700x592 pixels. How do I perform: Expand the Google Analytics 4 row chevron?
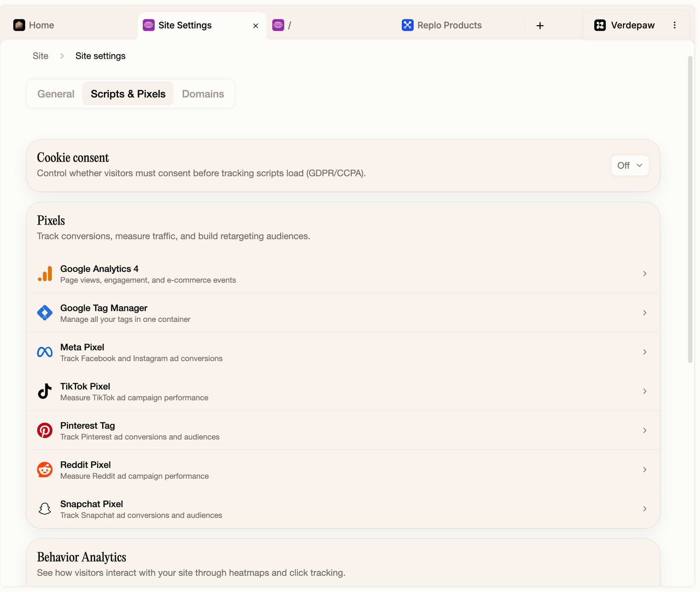click(645, 274)
